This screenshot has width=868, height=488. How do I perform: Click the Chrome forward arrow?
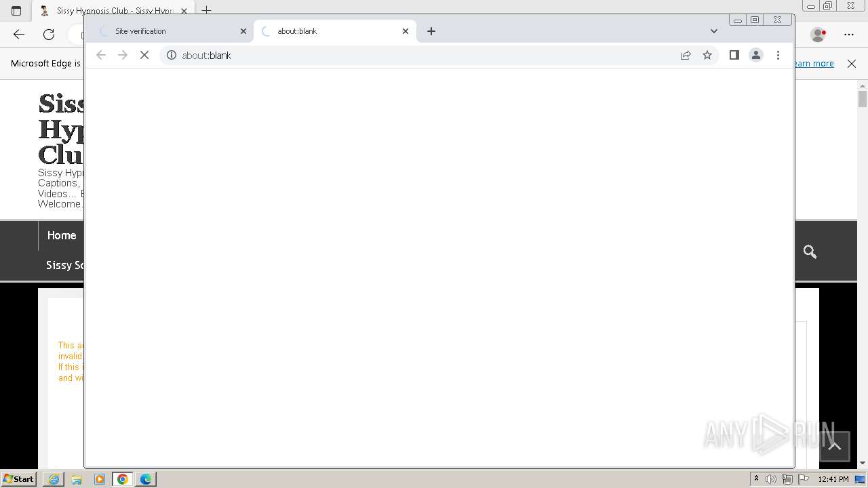[x=123, y=56]
